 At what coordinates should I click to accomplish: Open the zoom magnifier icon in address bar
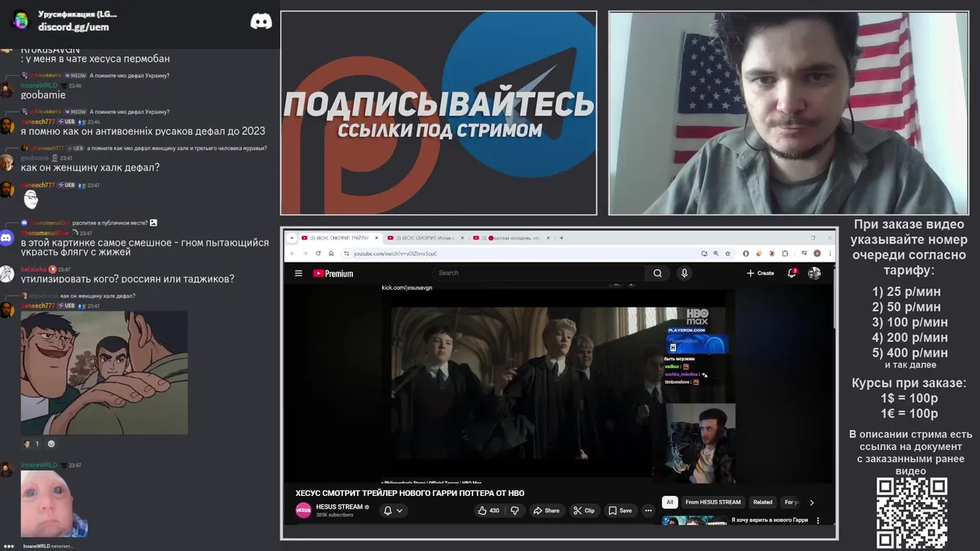(x=716, y=253)
